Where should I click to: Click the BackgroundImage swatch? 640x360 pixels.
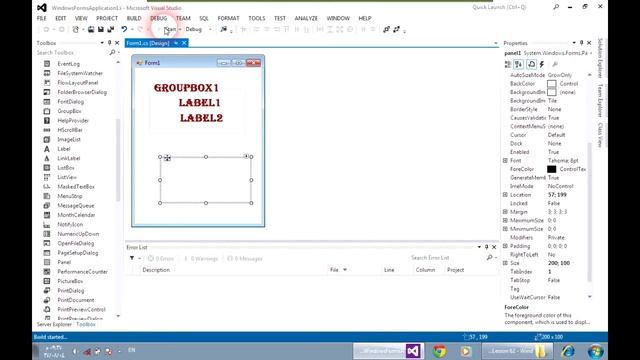click(551, 92)
